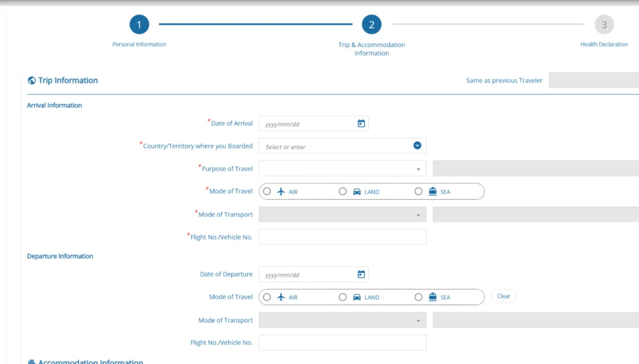The width and height of the screenshot is (639, 364).
Task: Click the globe icon beside Trip Information
Action: pyautogui.click(x=31, y=80)
